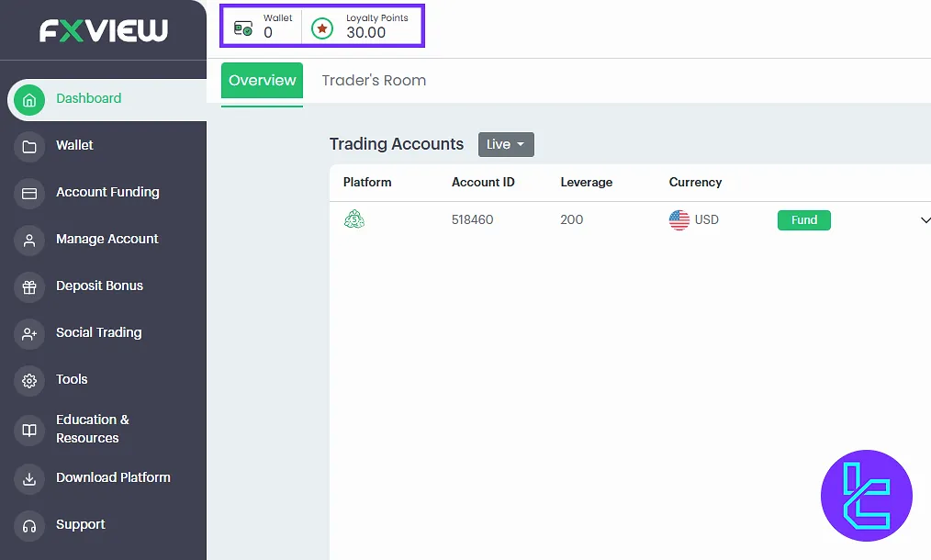Click the Currency column header

point(695,183)
